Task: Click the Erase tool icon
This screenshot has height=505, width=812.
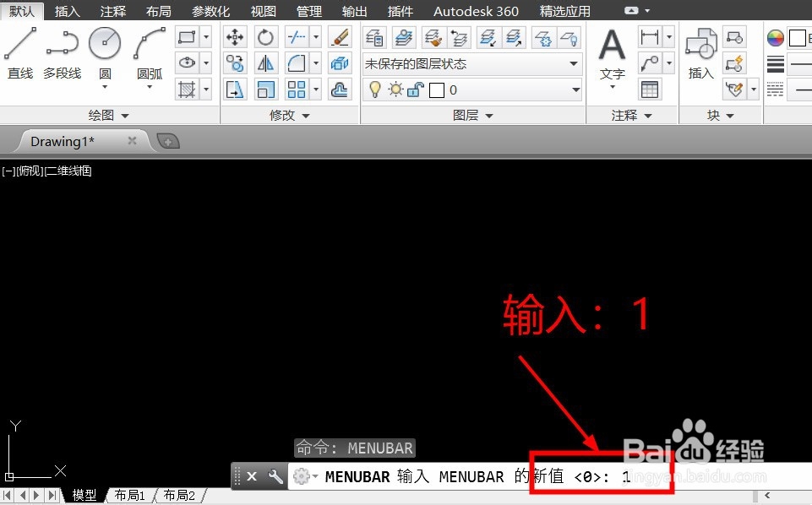Action: pyautogui.click(x=340, y=37)
